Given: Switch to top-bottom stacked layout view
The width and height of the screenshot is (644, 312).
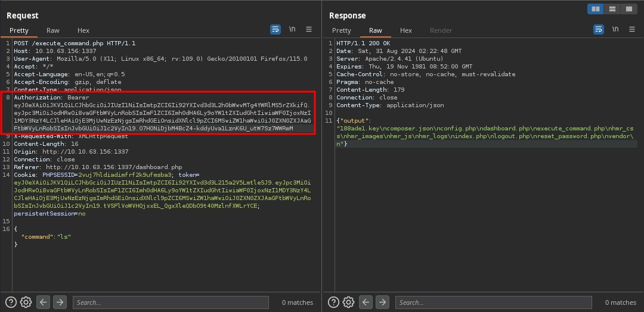Looking at the screenshot, I should 612,9.
